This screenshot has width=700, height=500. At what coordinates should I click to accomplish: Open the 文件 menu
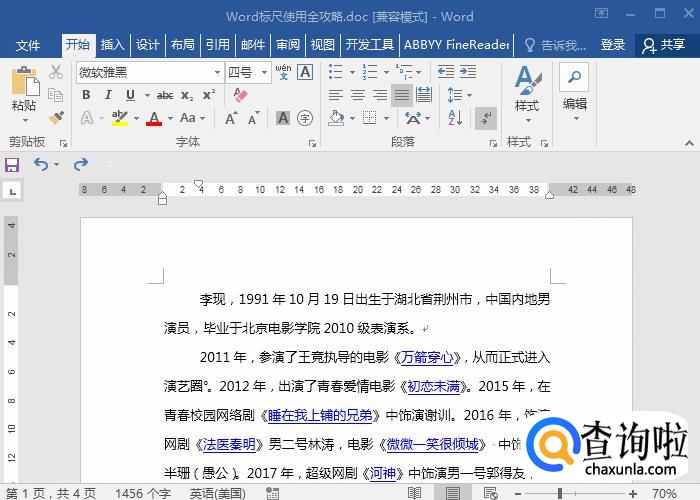click(28, 45)
